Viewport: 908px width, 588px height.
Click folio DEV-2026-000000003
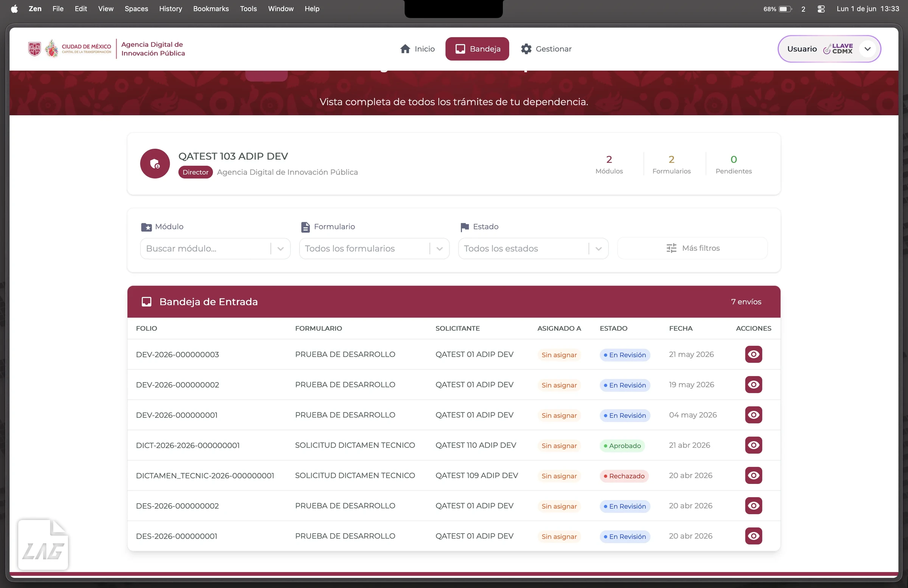[177, 355]
